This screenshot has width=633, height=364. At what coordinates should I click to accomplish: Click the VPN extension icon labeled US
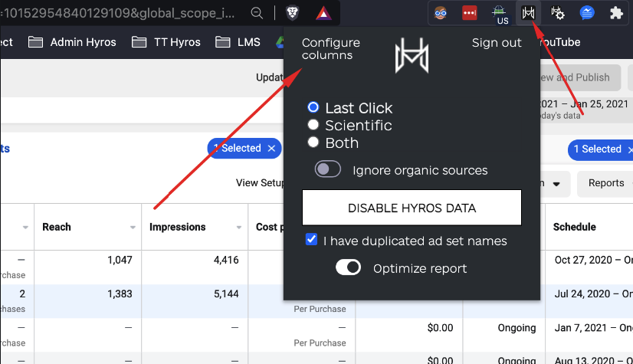500,14
